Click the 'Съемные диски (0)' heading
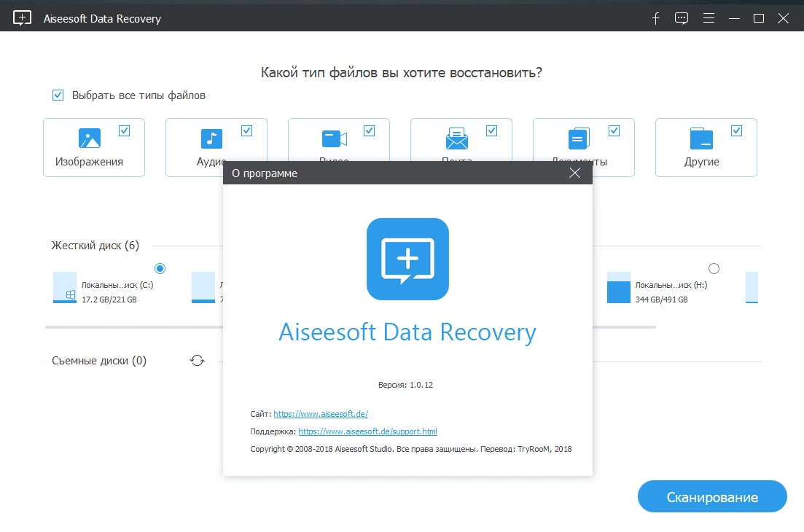804x532 pixels. pos(99,361)
